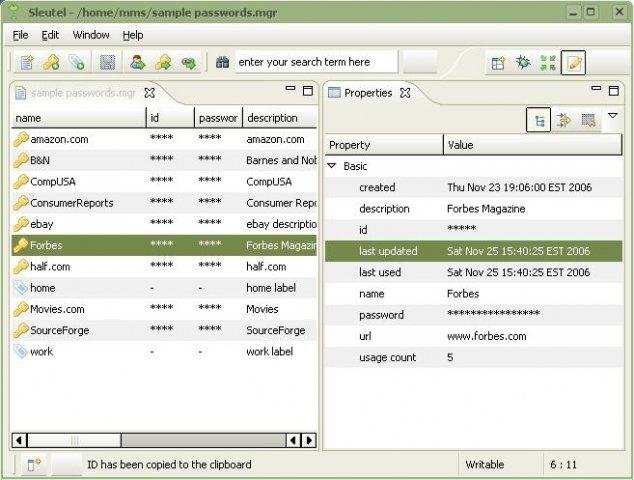Open the Edit menu
The image size is (634, 480).
(50, 35)
